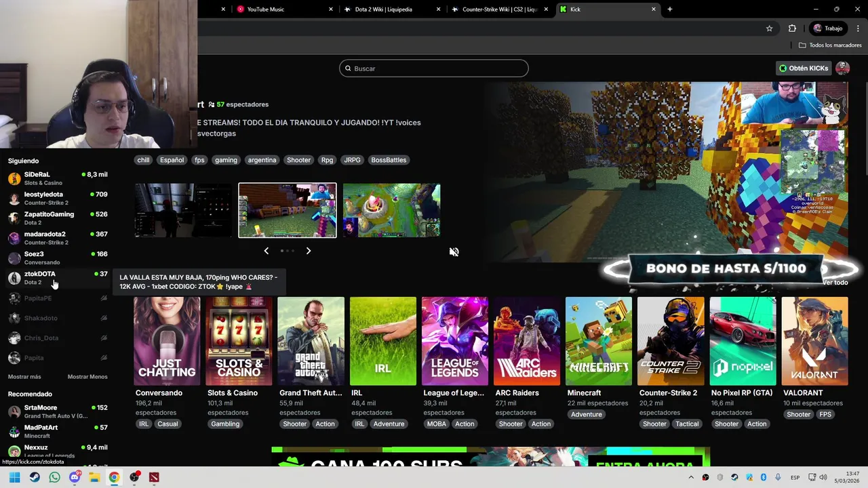Select the Kick browser tab
Image resolution: width=868 pixels, height=488 pixels.
point(608,9)
